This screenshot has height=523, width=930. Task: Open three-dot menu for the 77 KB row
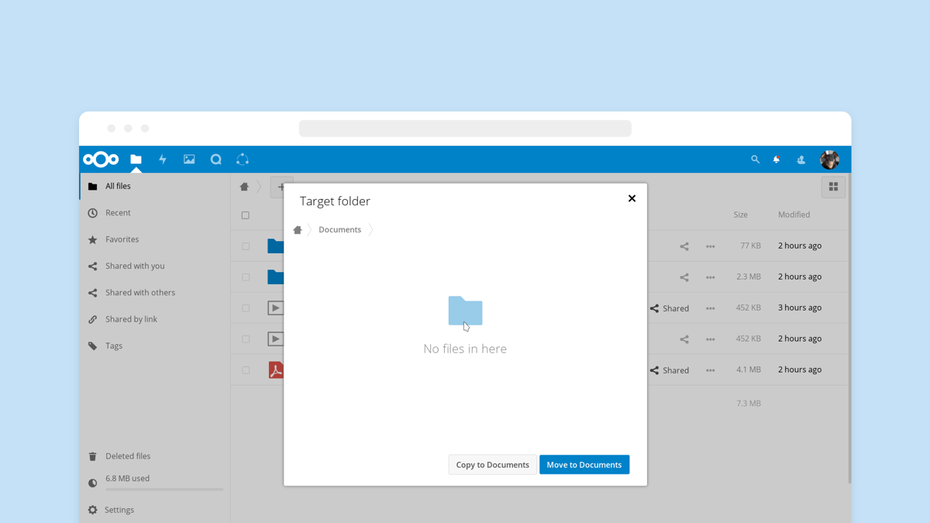(710, 246)
